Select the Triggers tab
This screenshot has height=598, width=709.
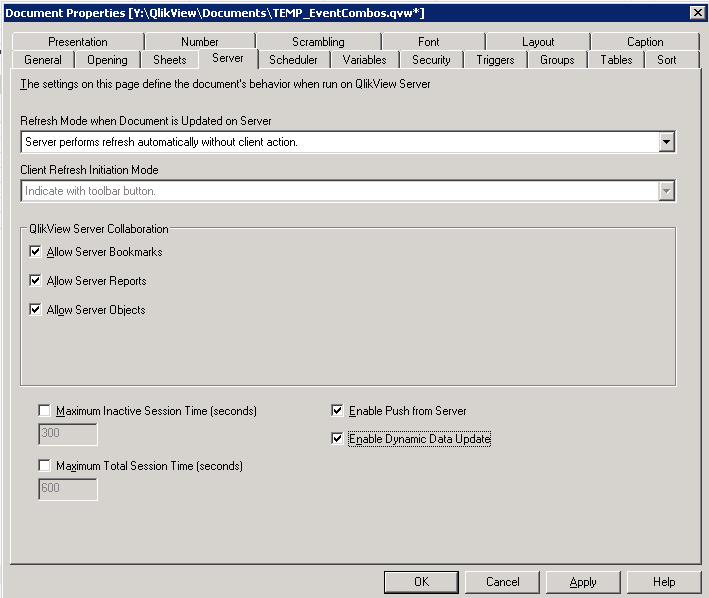pos(495,60)
